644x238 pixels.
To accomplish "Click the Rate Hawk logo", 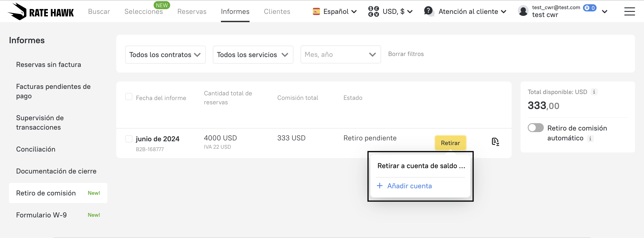I will coord(41,11).
